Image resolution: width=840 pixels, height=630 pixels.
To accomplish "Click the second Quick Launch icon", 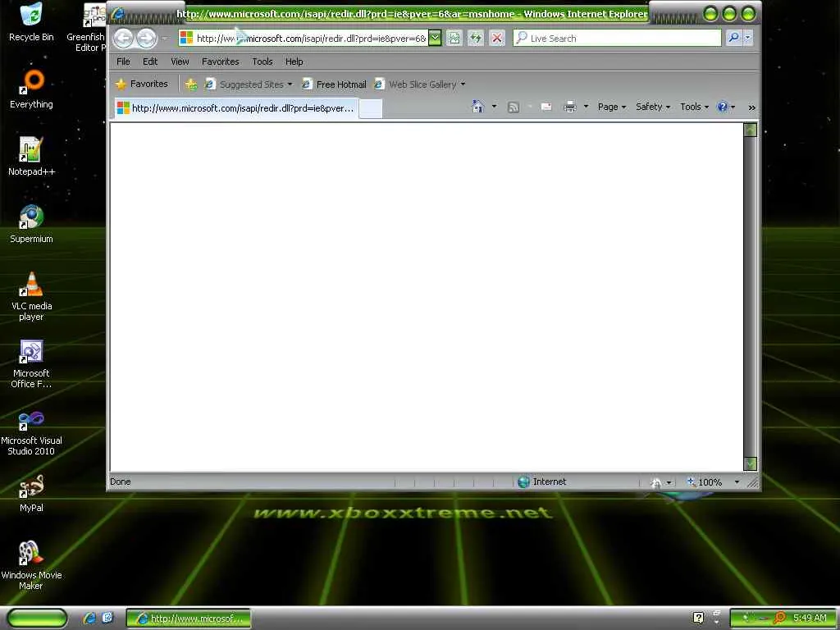I will 107,619.
